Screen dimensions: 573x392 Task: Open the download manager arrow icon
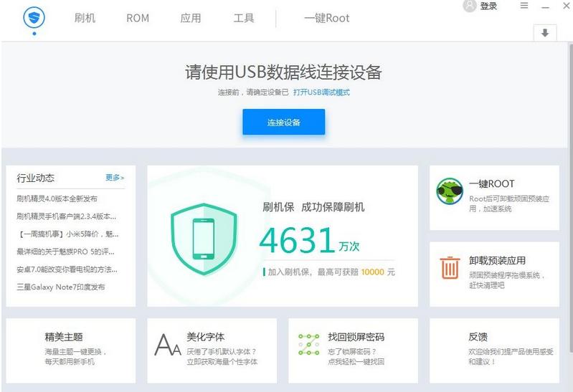coord(545,33)
